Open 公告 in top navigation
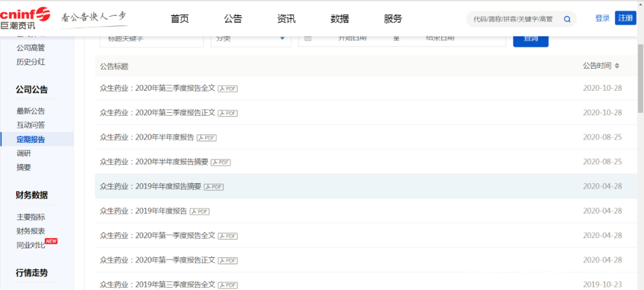 click(x=233, y=18)
